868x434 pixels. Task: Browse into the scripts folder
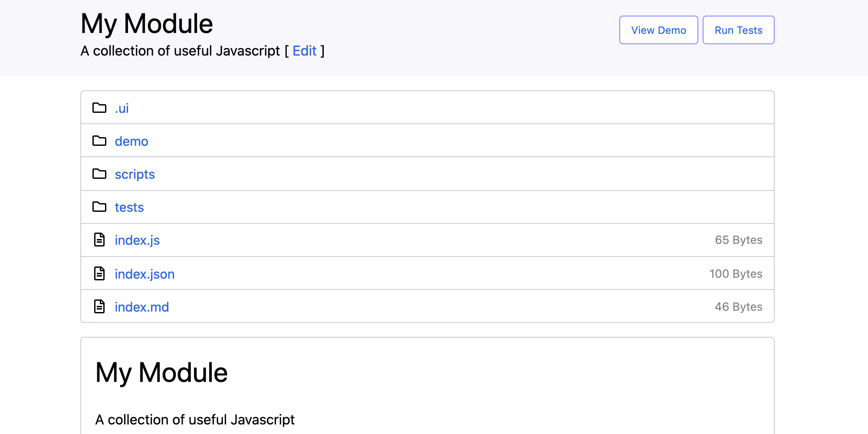(x=135, y=174)
